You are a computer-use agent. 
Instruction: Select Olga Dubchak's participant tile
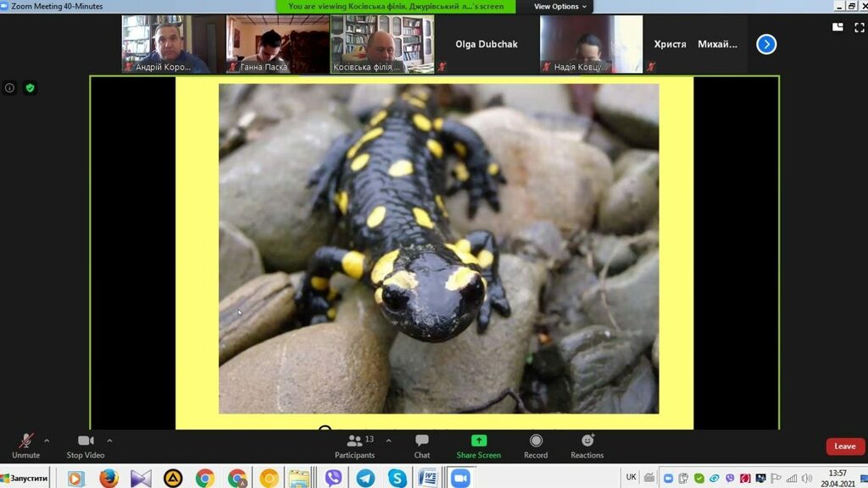(x=486, y=44)
